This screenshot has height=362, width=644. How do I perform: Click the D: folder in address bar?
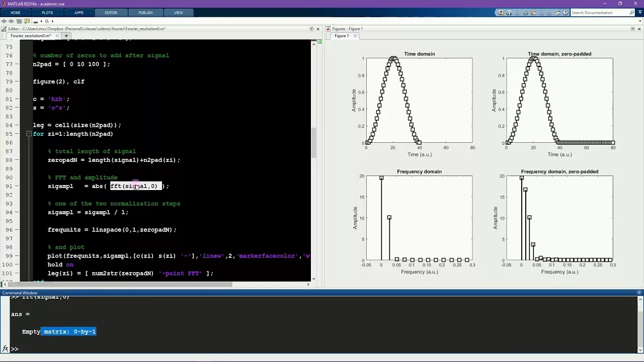pos(47,21)
